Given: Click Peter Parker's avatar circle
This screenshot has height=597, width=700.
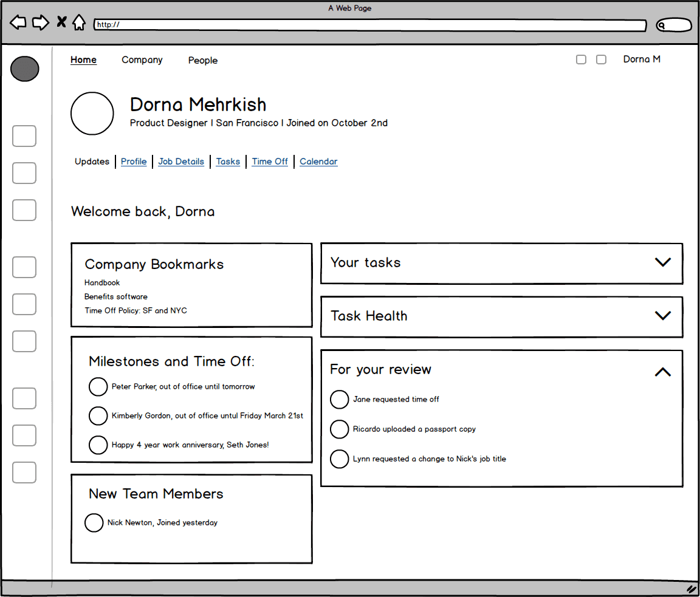Looking at the screenshot, I should pos(98,386).
